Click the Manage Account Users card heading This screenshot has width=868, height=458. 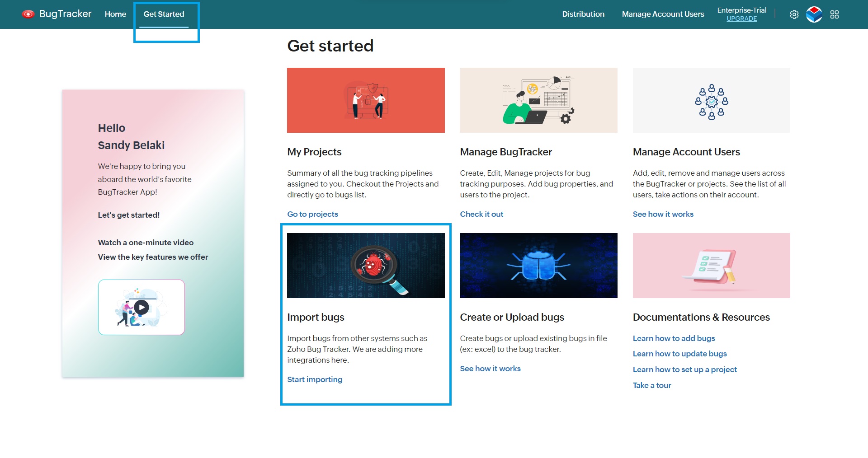pyautogui.click(x=686, y=152)
